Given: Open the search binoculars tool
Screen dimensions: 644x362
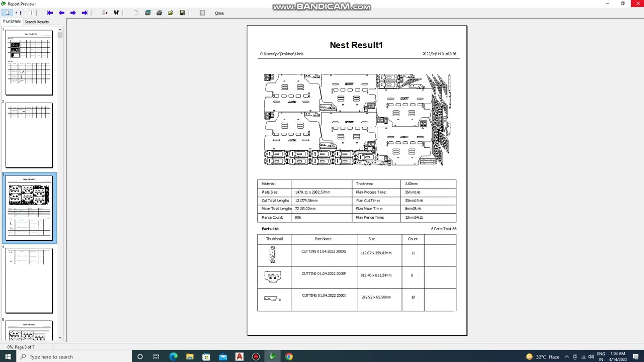Looking at the screenshot, I should coord(116,13).
